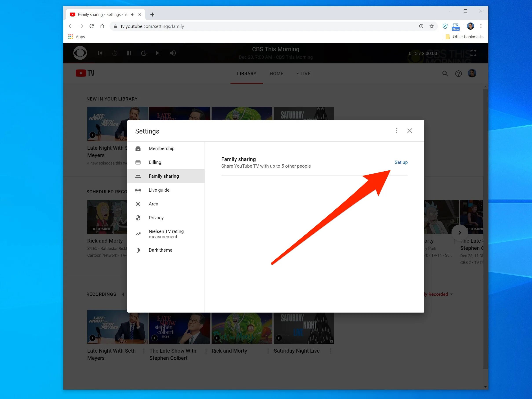Open the Area settings section
This screenshot has width=532, height=399.
point(166,204)
